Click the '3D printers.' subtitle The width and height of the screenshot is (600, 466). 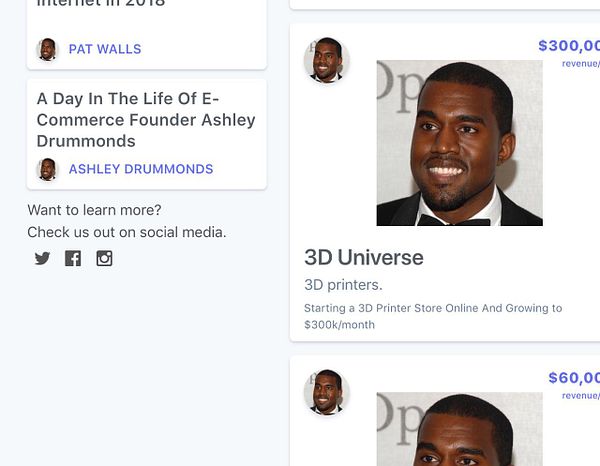click(x=343, y=285)
